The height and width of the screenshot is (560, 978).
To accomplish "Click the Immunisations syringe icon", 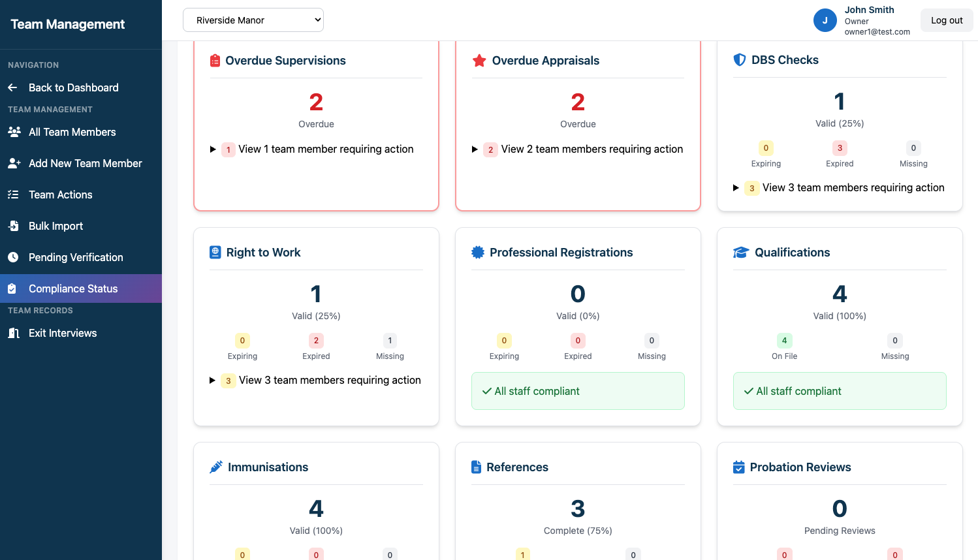I will click(x=216, y=467).
